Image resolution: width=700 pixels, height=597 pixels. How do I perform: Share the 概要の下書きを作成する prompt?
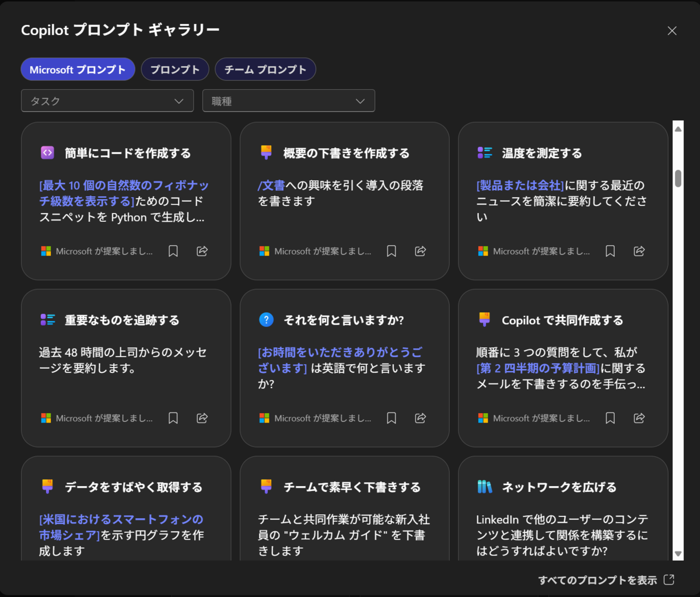421,251
